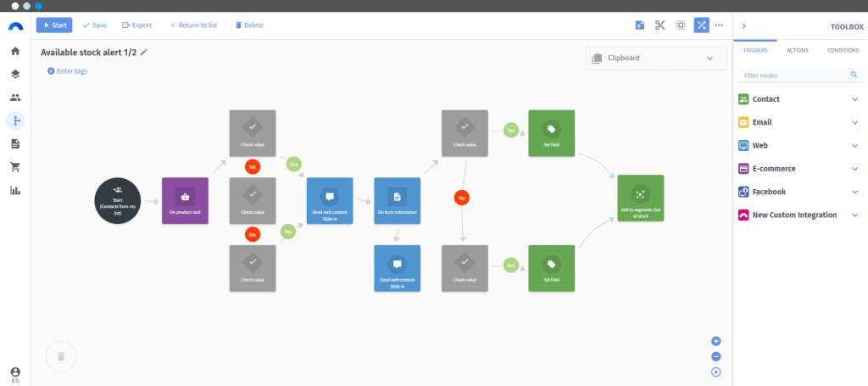Open the contacts people icon in sidebar
The height and width of the screenshot is (386, 868).
[15, 98]
